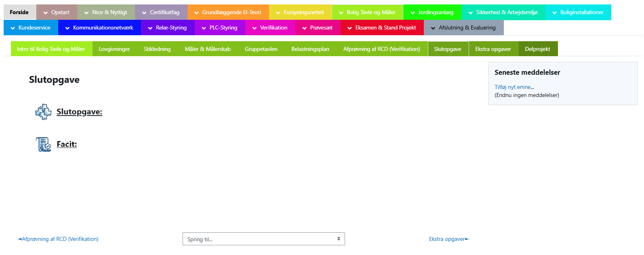Screen dimensions: 644x255
Task: Switch to the Gruppetavlen tab
Action: point(261,49)
